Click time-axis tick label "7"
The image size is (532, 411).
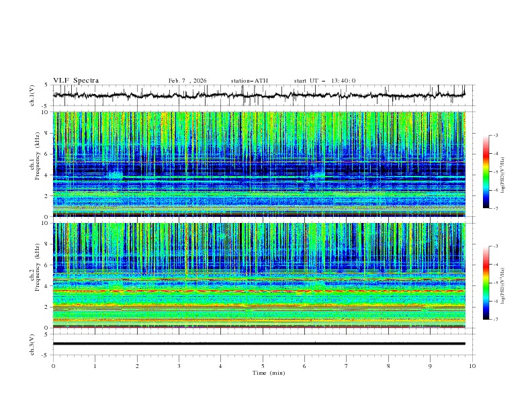(347, 366)
